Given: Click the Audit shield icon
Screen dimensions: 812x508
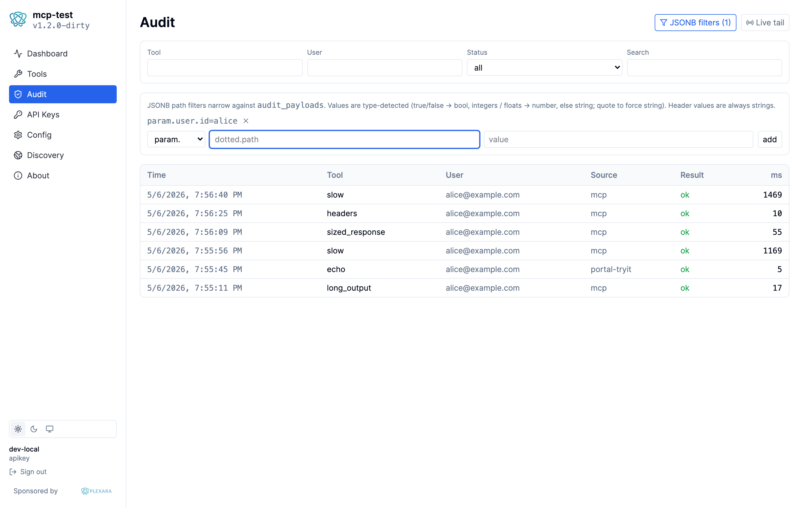Looking at the screenshot, I should pyautogui.click(x=18, y=94).
